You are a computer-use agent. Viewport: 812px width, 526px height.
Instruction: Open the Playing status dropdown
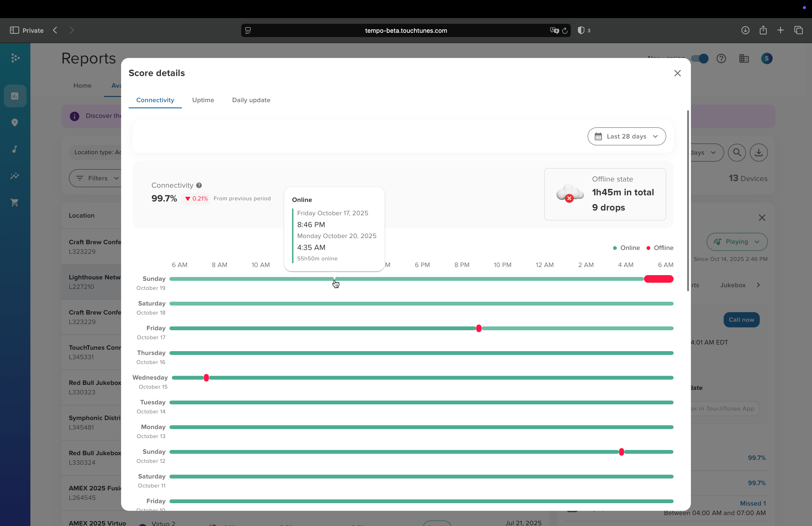tap(737, 242)
